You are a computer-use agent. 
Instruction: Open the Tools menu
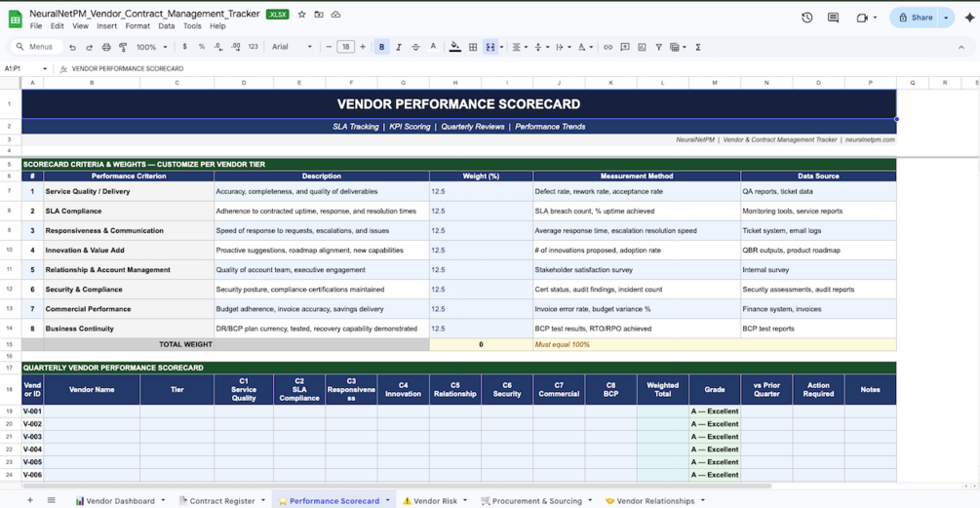pyautogui.click(x=192, y=26)
